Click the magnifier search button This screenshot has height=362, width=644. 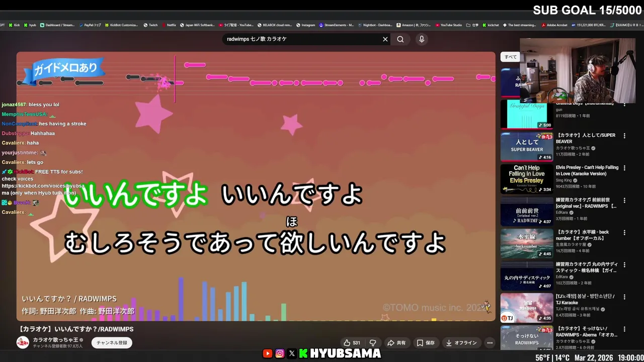coord(400,39)
